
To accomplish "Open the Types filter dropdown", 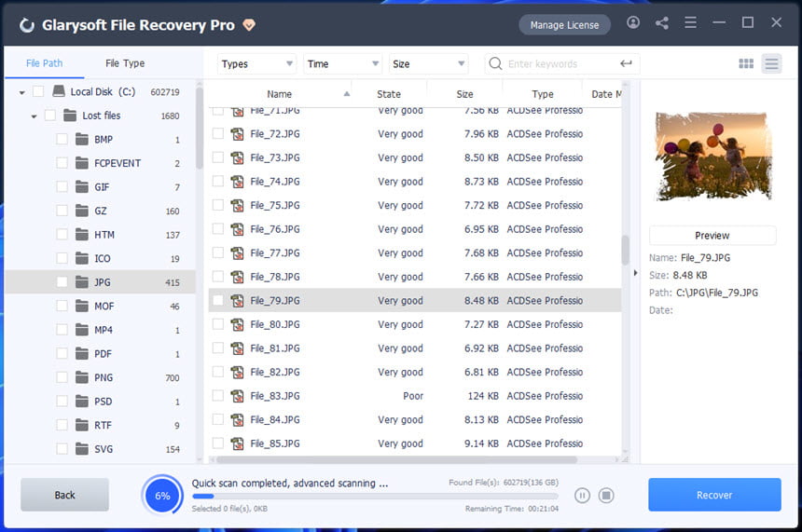I will (256, 64).
